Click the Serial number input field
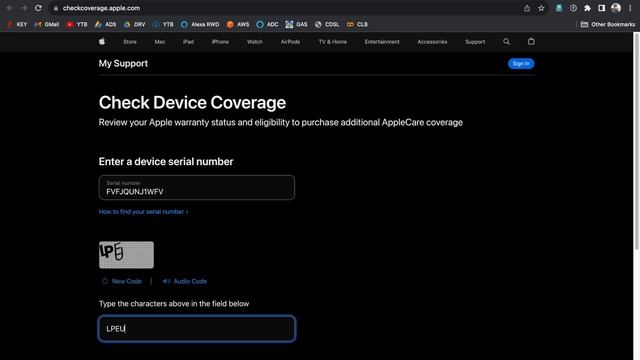 coord(196,188)
